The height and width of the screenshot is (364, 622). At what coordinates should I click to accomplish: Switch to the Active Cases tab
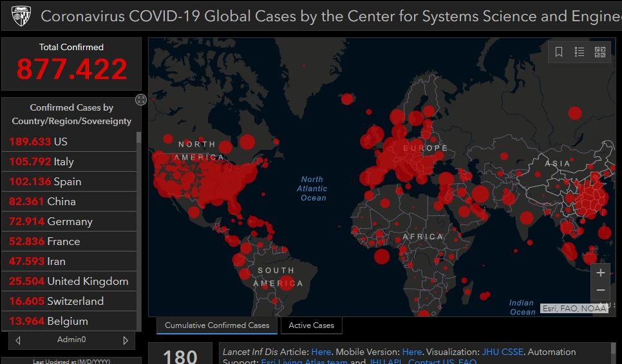pyautogui.click(x=311, y=325)
